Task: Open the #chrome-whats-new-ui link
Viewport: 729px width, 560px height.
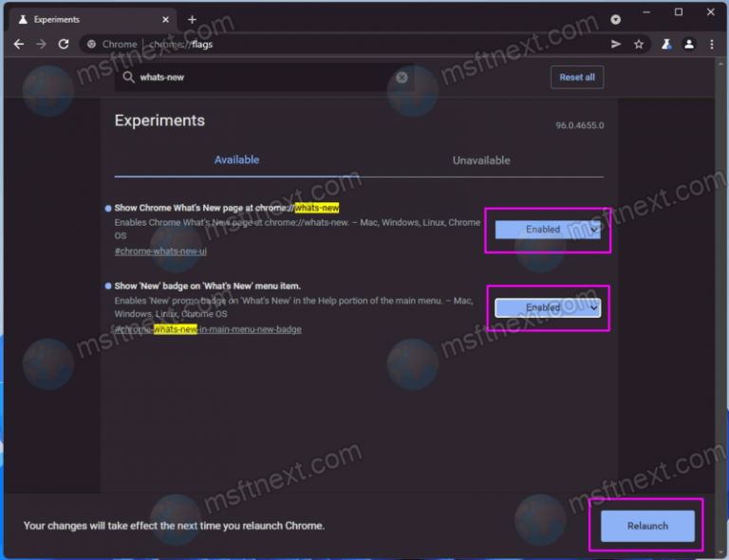Action: pyautogui.click(x=160, y=251)
